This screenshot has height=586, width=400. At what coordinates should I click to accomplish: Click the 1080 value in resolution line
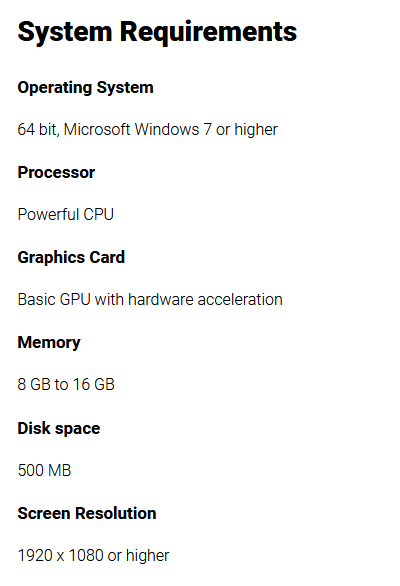coord(86,556)
